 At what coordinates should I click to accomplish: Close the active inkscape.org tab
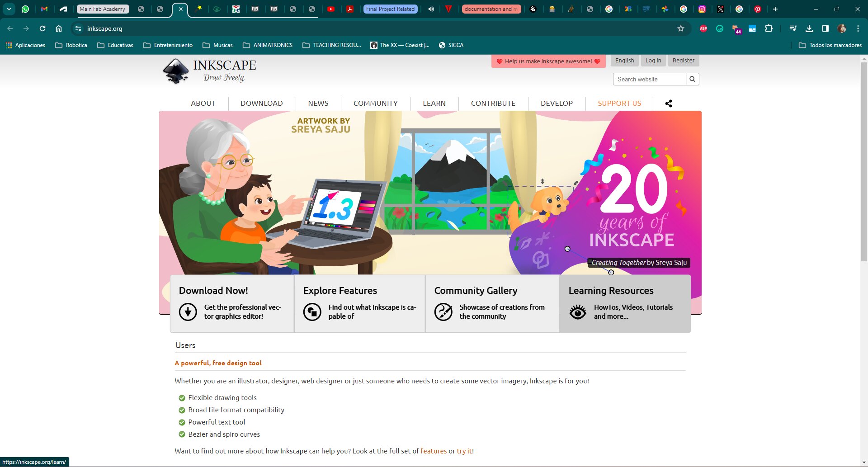180,9
